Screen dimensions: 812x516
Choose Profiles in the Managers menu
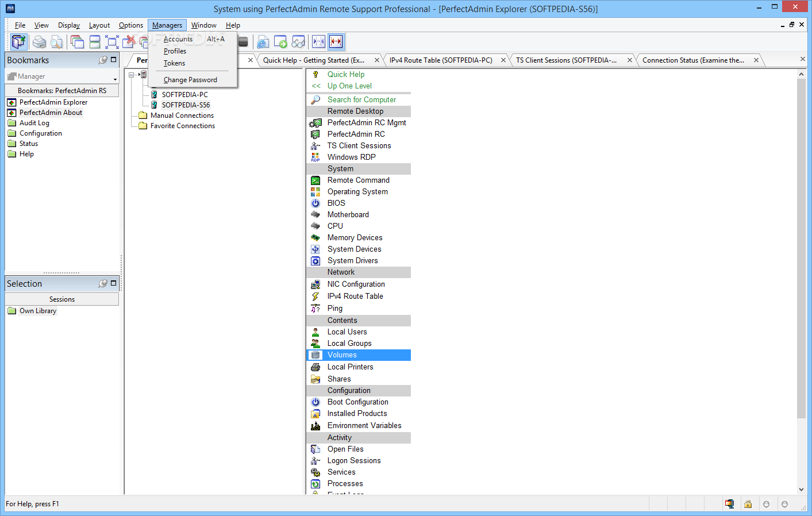pyautogui.click(x=193, y=51)
